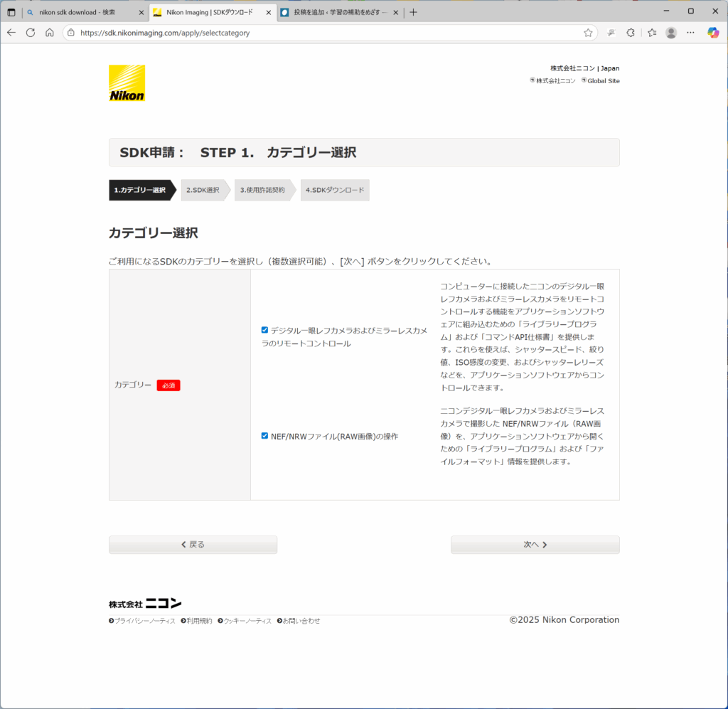Screen dimensions: 728x709
Task: Click the address bar URL field
Action: [x=320, y=33]
